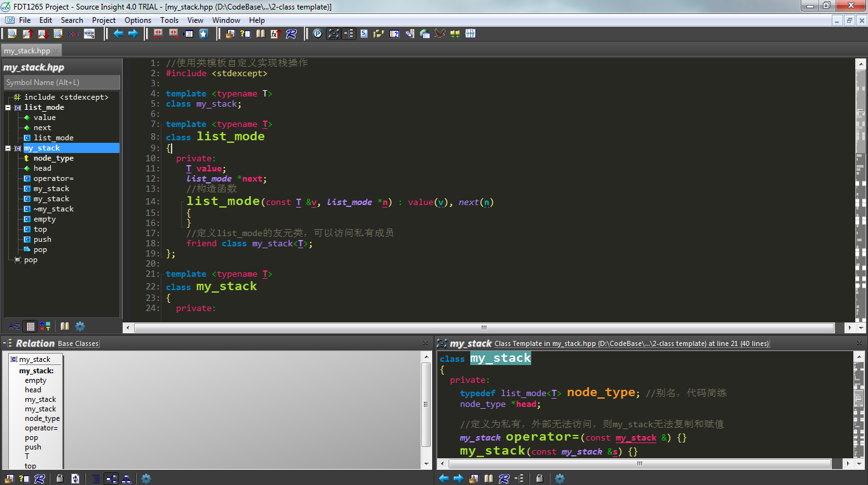Open the File menu
Image resolution: width=868 pixels, height=485 pixels.
(x=25, y=20)
